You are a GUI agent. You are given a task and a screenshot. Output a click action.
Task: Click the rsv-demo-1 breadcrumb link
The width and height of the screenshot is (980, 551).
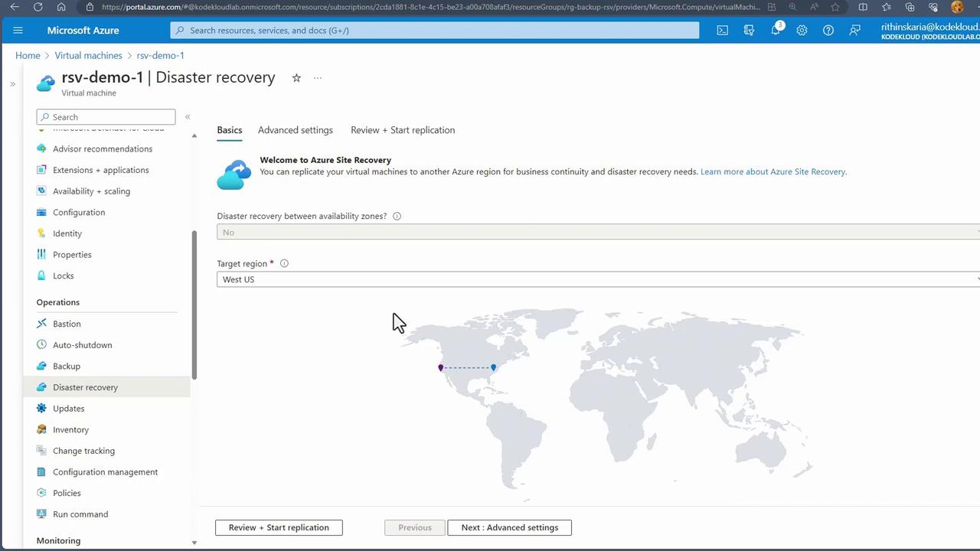161,55
